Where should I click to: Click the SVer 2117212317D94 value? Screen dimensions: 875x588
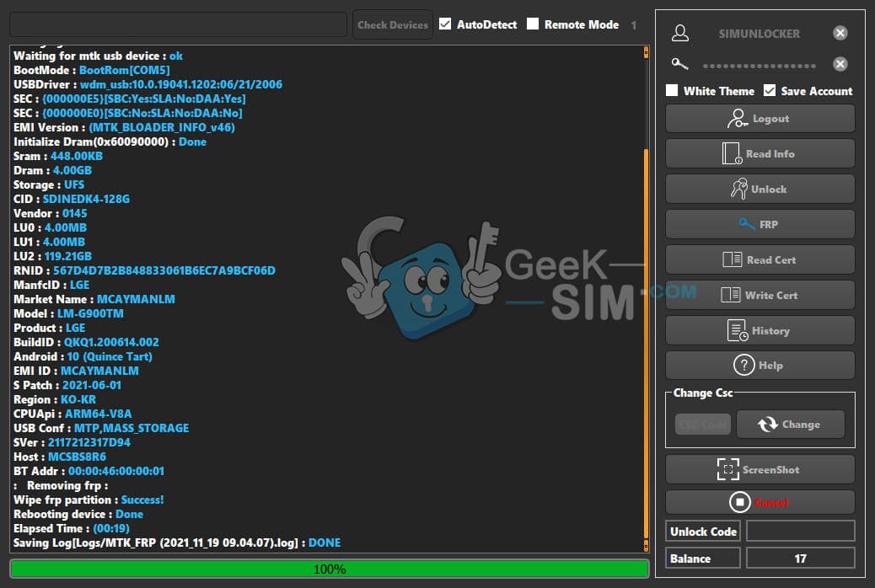(x=89, y=442)
